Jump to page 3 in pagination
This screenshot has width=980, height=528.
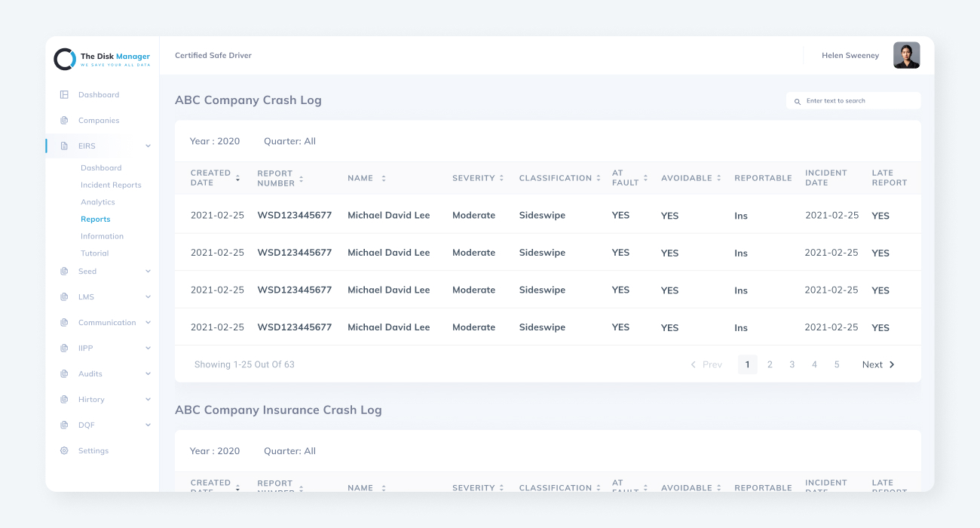pyautogui.click(x=792, y=365)
